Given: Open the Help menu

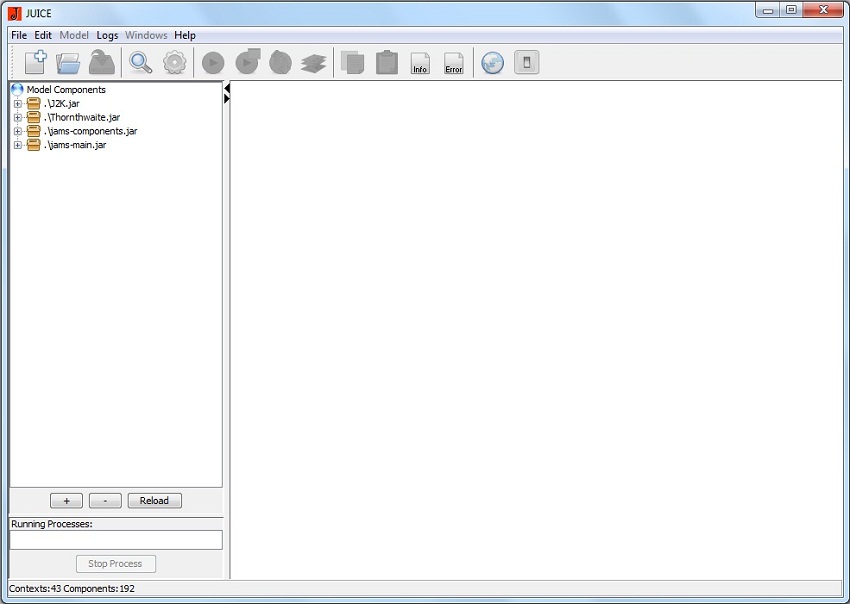Looking at the screenshot, I should click(185, 35).
